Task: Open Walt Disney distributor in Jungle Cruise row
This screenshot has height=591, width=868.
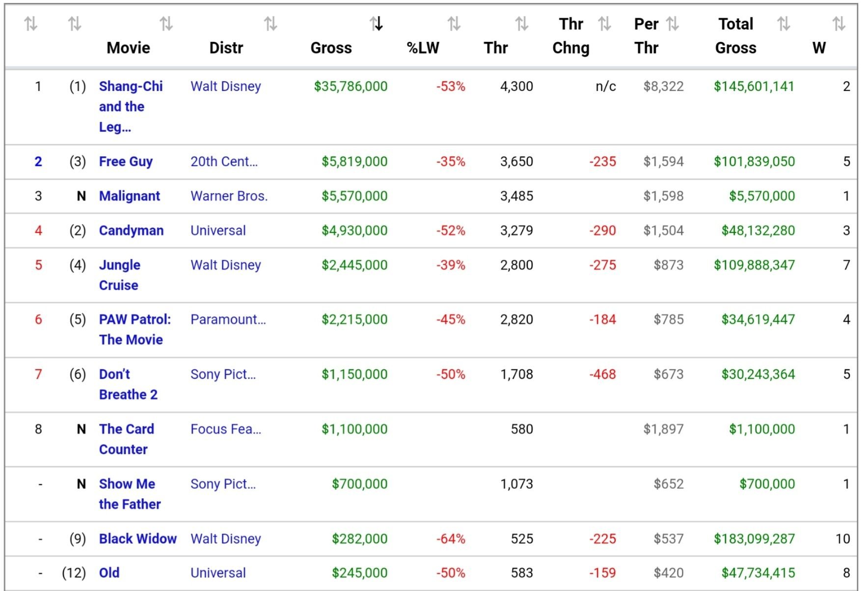Action: click(x=226, y=265)
